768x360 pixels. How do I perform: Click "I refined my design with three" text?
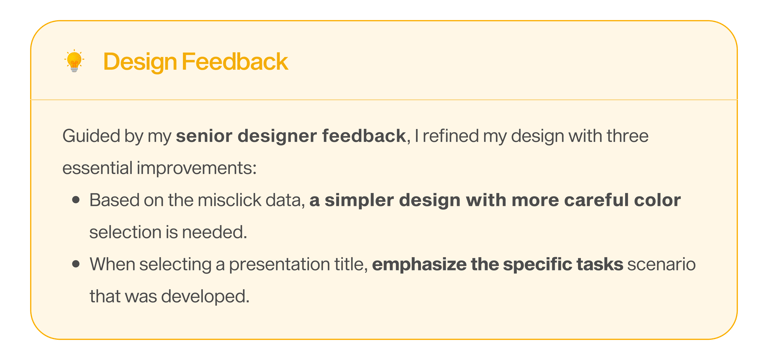[x=531, y=136]
